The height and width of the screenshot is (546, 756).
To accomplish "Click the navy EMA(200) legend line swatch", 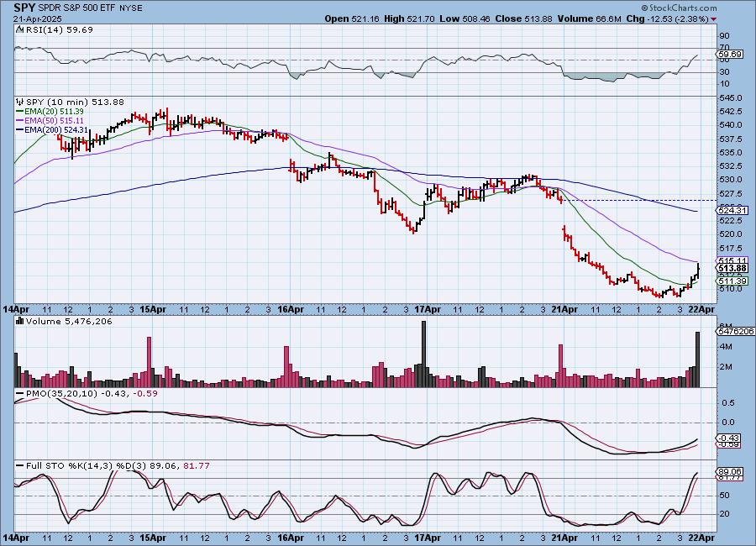I will click(x=20, y=129).
